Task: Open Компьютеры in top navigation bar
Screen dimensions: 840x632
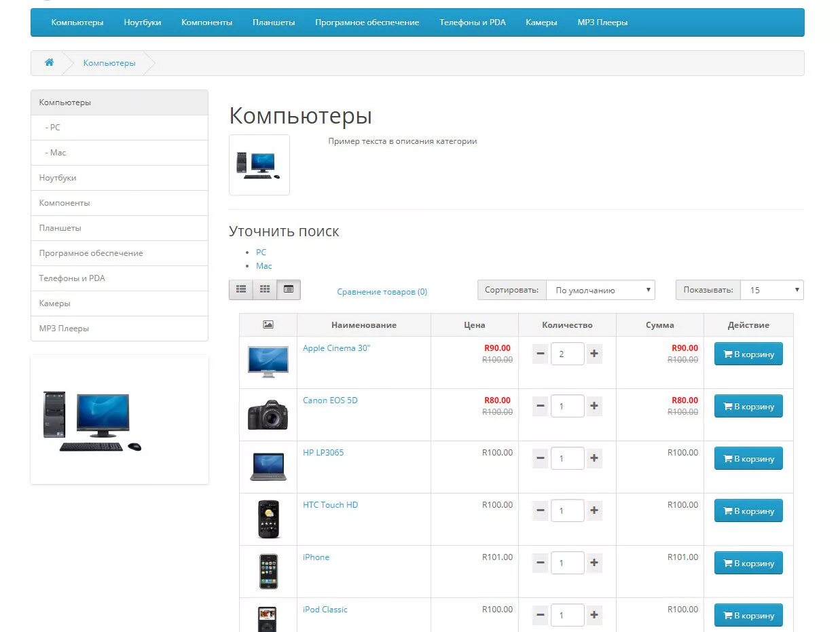Action: (77, 22)
